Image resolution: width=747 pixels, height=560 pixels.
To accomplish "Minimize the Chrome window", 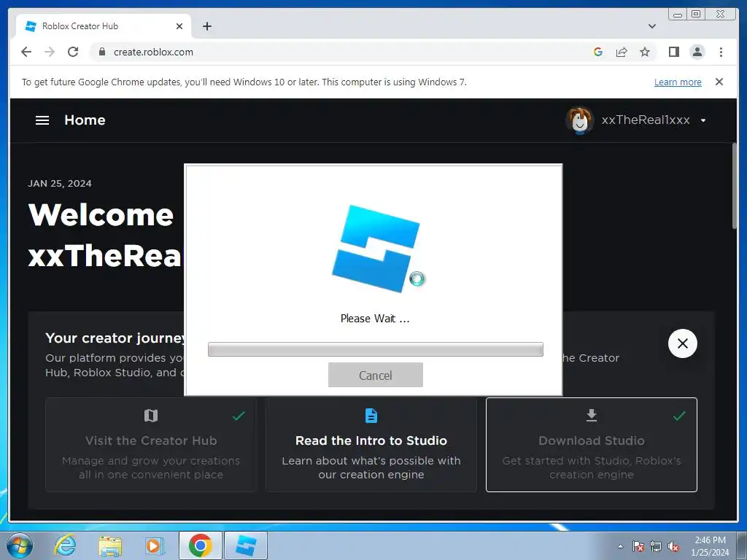I will point(678,15).
